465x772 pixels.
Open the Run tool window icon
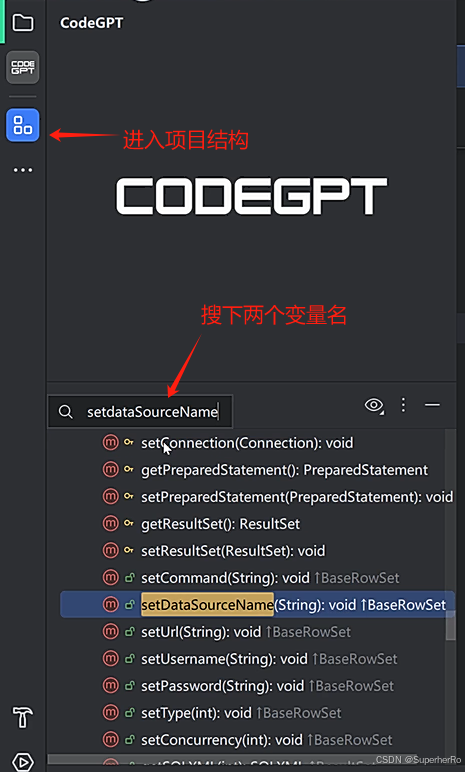coord(23,762)
